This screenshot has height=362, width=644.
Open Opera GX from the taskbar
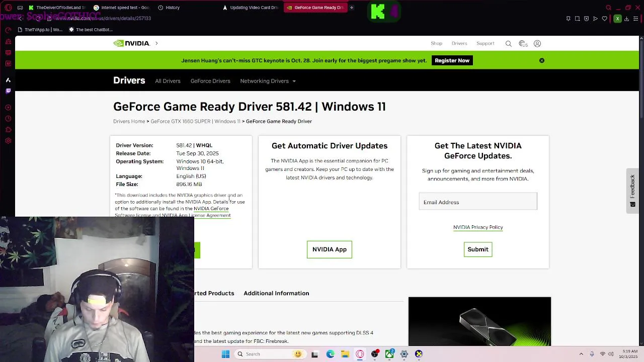pyautogui.click(x=360, y=354)
